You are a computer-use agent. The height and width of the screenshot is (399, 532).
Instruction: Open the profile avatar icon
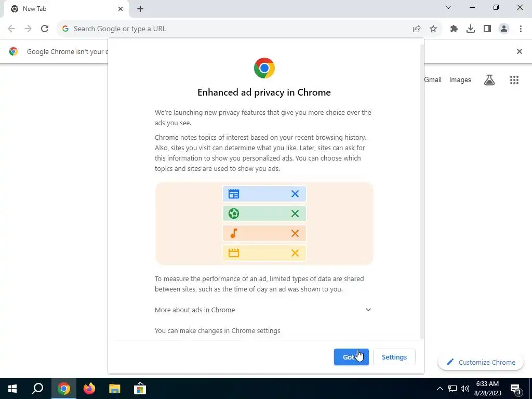coord(504,29)
